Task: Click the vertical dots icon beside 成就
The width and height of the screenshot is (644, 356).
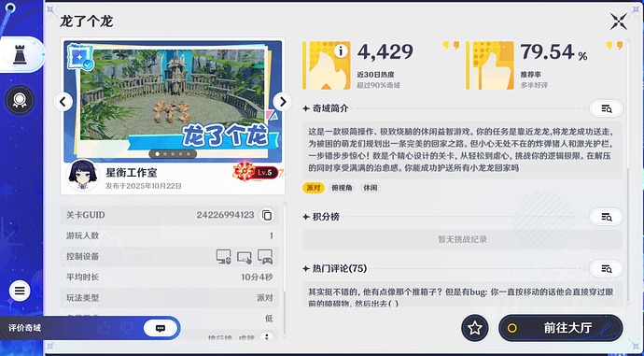Action: tap(267, 338)
